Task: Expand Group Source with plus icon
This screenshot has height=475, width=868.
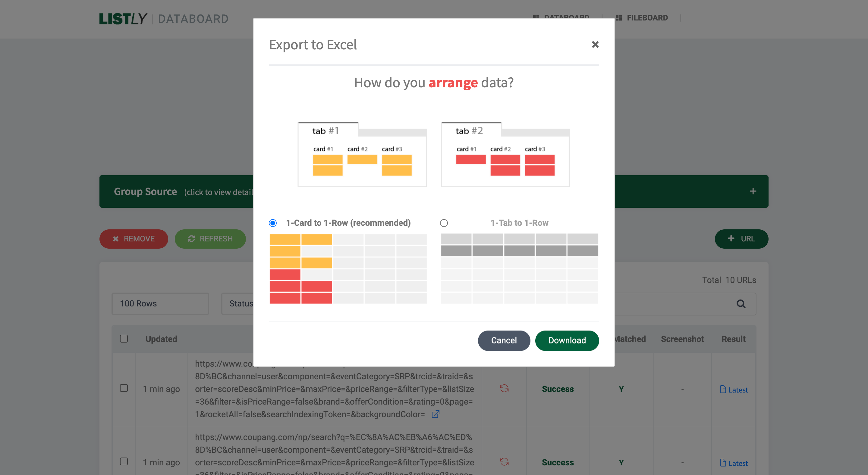Action: coord(753,191)
